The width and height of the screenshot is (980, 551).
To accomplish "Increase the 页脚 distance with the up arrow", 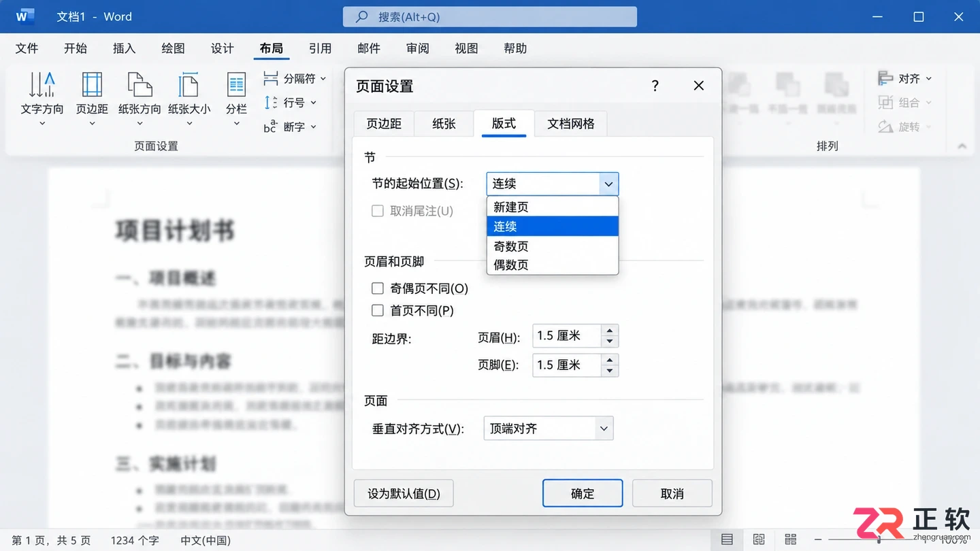I will point(610,360).
